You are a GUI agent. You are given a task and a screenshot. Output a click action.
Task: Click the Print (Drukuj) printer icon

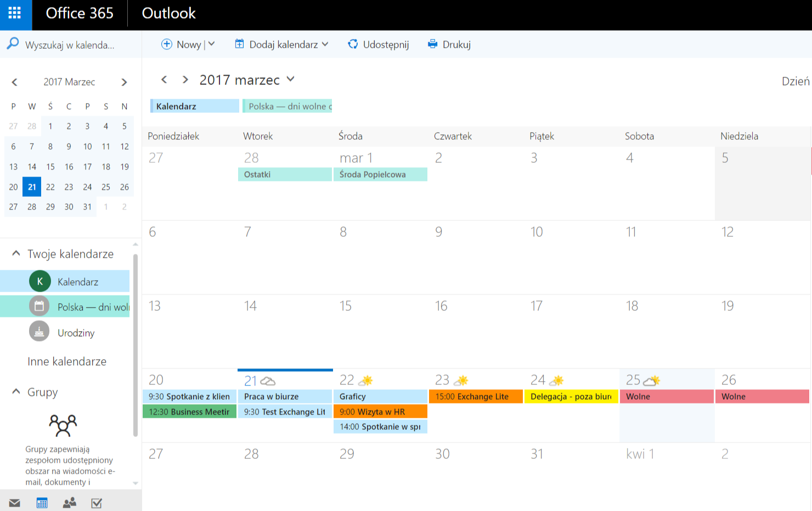433,44
